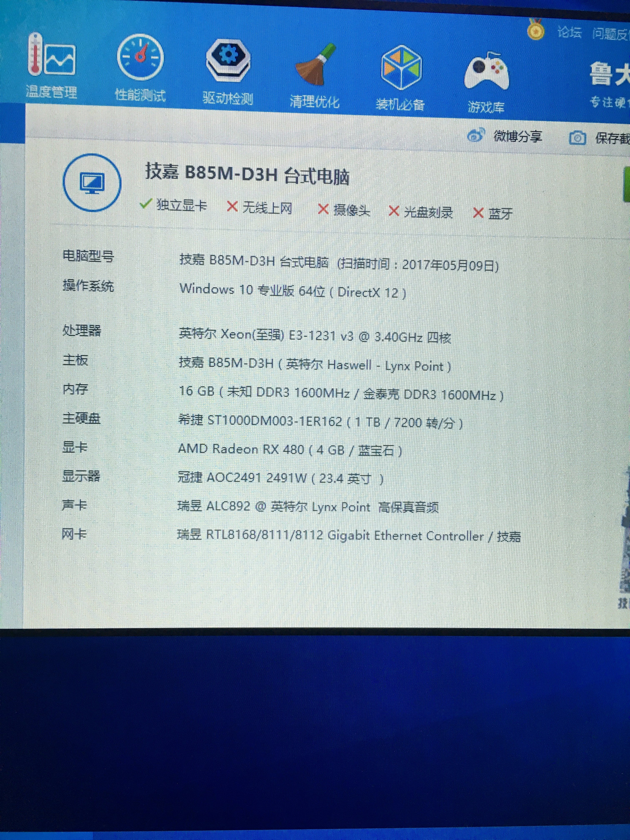Viewport: 630px width, 840px height.
Task: Click the 网卡 RTL8168 network card entry
Action: (348, 536)
